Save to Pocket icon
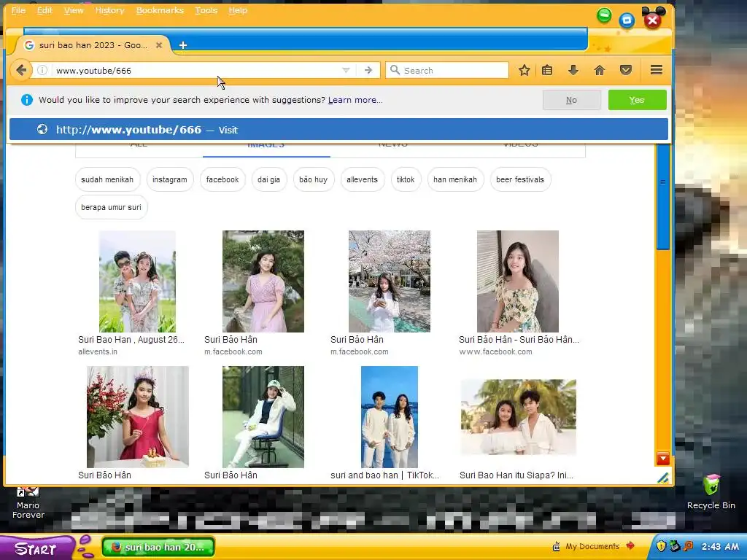 coord(626,71)
